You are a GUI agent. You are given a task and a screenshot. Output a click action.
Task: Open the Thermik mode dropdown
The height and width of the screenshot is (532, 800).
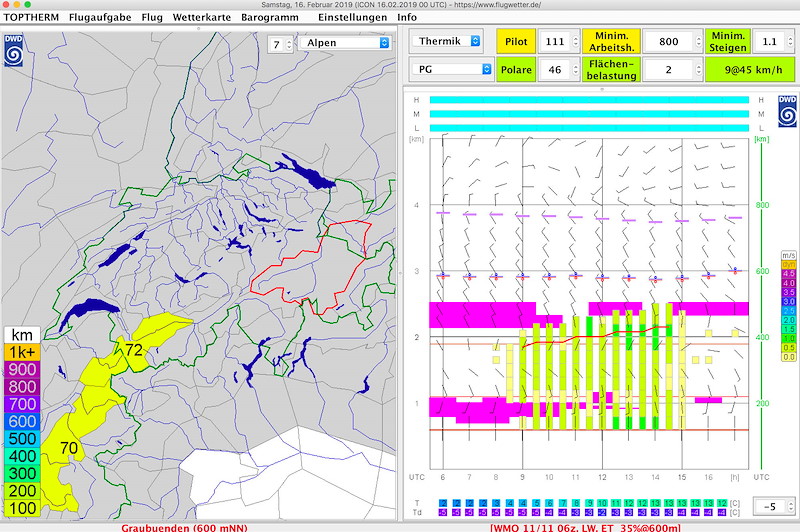(x=446, y=41)
